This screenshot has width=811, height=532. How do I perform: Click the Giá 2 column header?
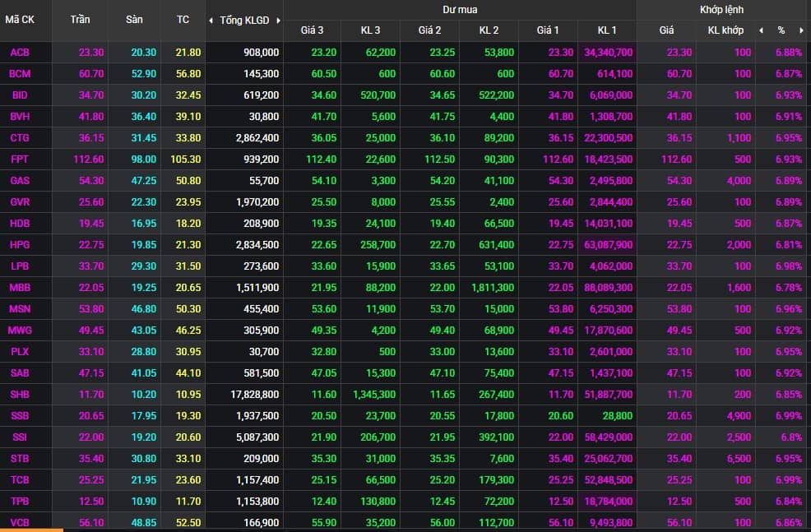coord(430,30)
